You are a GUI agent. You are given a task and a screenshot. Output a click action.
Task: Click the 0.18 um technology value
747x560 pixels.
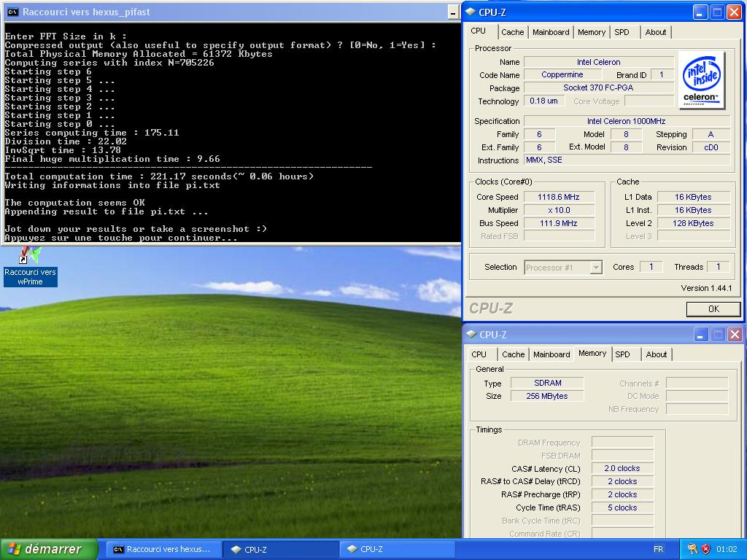tap(543, 101)
